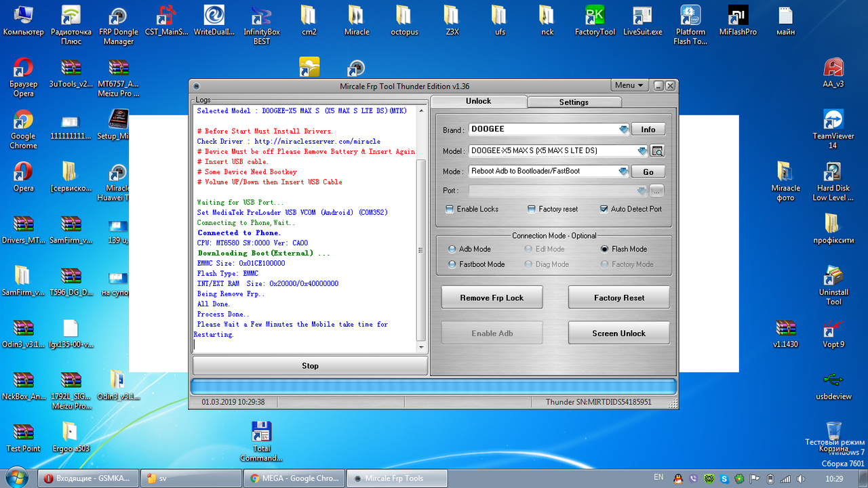This screenshot has width=868, height=488.
Task: Click the Info button next to Brand
Action: pos(648,129)
